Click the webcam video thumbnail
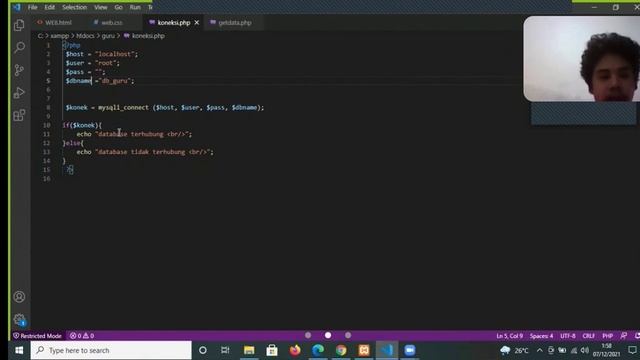Image resolution: width=640 pixels, height=360 pixels. (582, 58)
